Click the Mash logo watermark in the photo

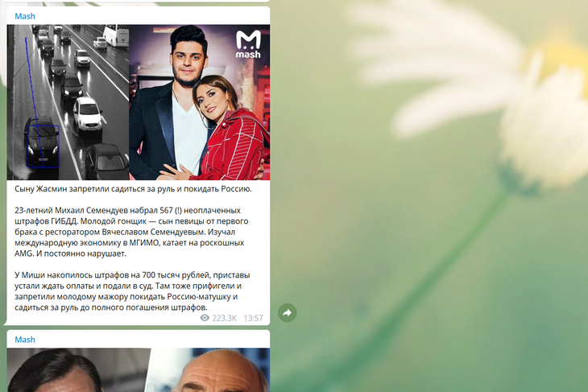(248, 44)
